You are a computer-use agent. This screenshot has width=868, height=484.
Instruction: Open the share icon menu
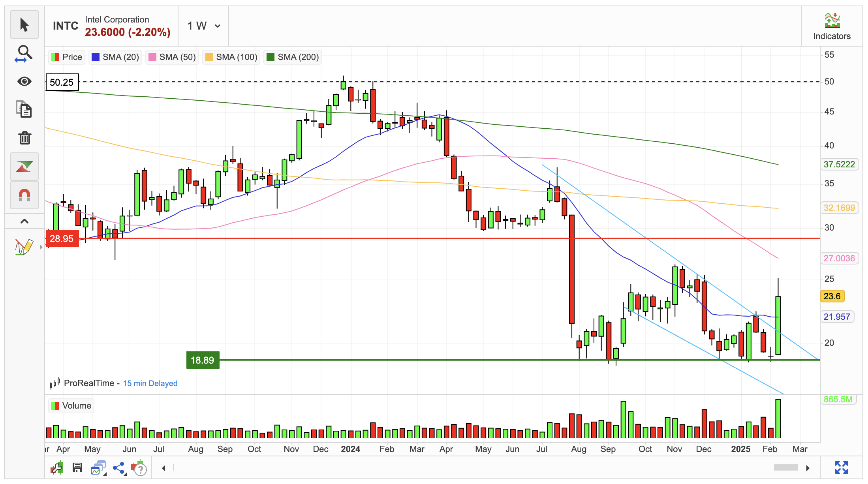(x=119, y=468)
